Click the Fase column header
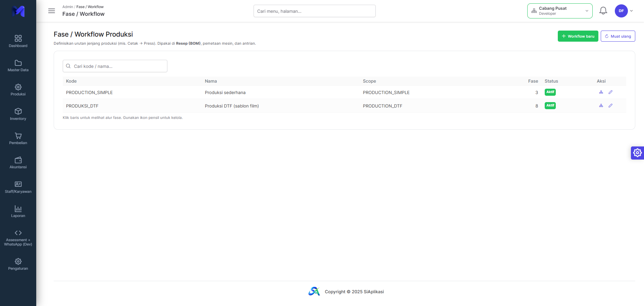This screenshot has width=644, height=306. tap(533, 81)
